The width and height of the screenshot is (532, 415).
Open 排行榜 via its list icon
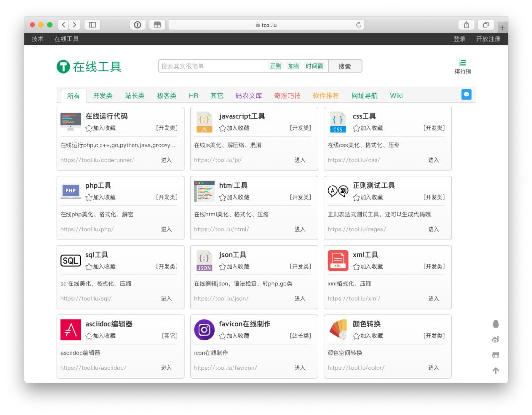click(462, 66)
